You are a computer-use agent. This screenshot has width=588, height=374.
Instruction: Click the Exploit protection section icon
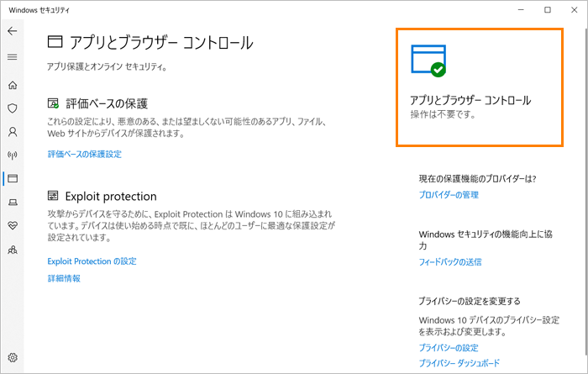[53, 196]
